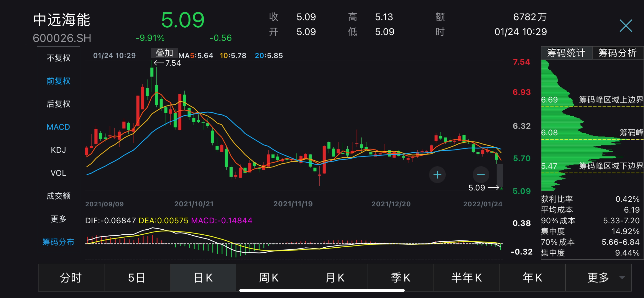Click DIF:-0.06847 value label

coord(110,220)
